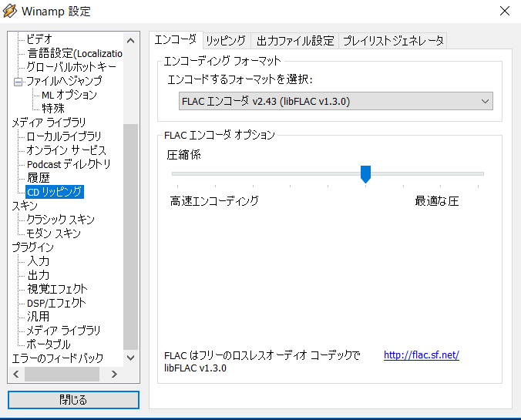Select クラシック スキン in the tree
521x420 pixels.
pyautogui.click(x=60, y=220)
